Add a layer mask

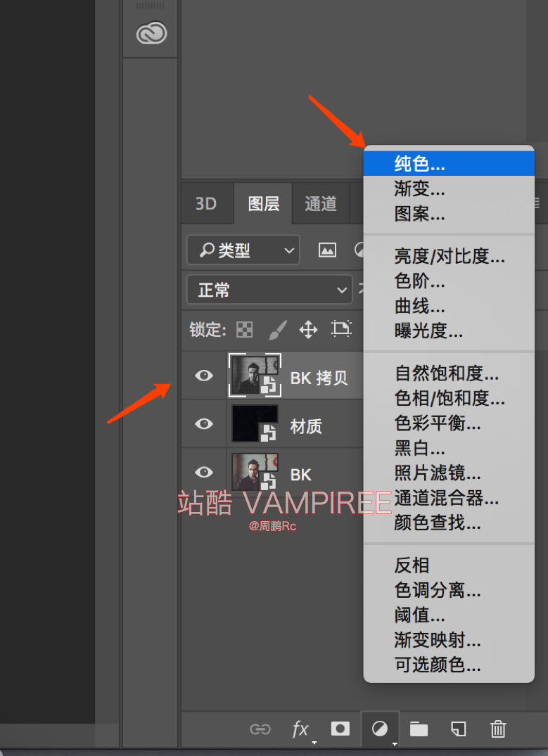(340, 729)
